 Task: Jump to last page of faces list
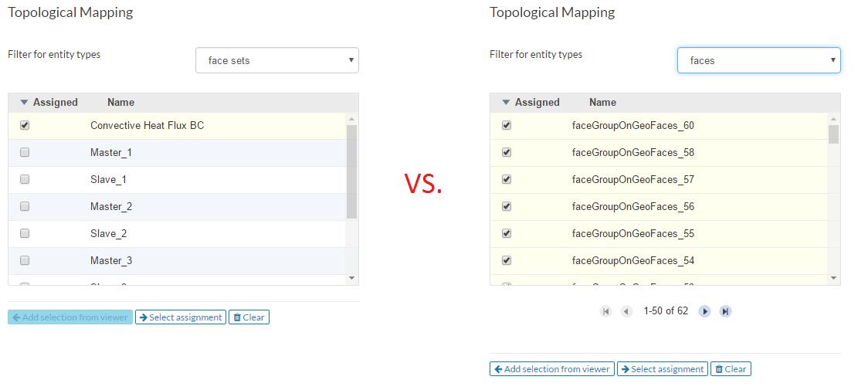725,311
